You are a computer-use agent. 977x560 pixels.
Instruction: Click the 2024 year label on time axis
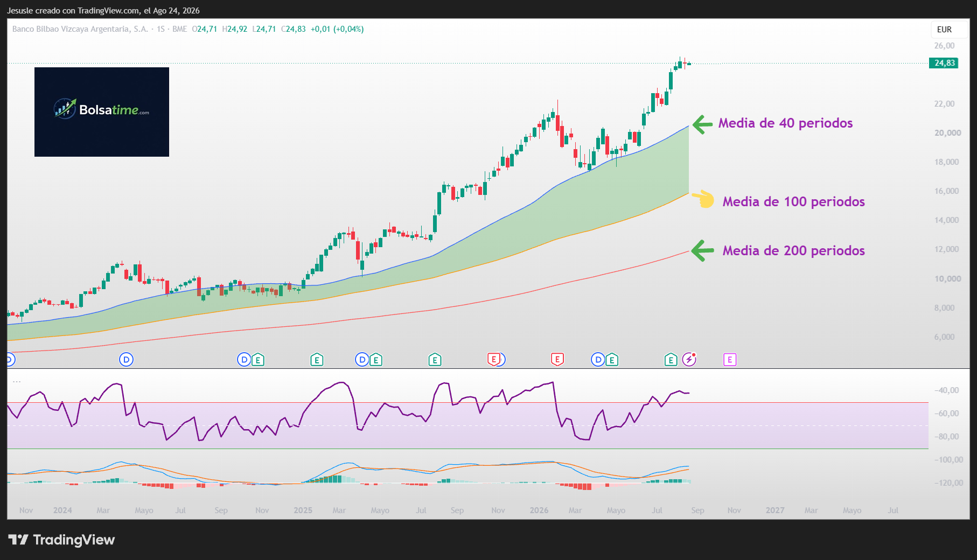click(x=62, y=510)
